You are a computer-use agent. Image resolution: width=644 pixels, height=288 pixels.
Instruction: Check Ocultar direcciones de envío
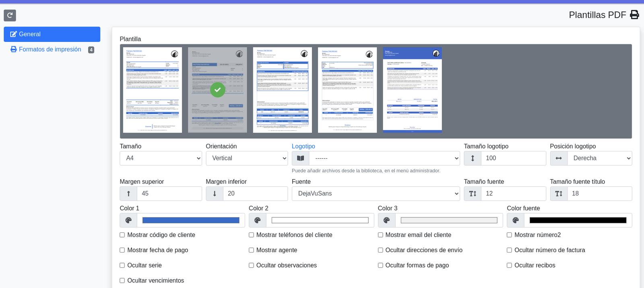pyautogui.click(x=380, y=250)
